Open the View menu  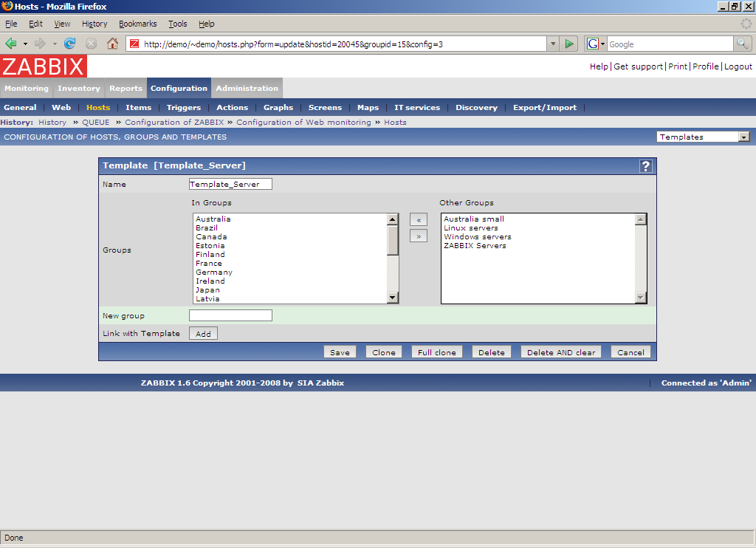pos(62,24)
